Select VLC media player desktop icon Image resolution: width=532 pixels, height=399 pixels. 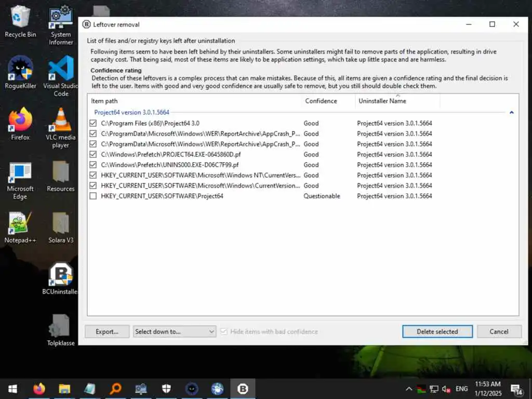pyautogui.click(x=61, y=128)
